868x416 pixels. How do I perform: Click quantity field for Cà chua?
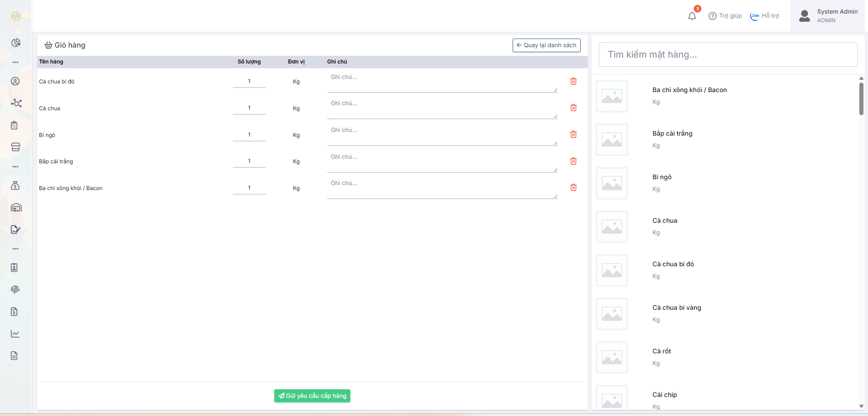click(249, 108)
